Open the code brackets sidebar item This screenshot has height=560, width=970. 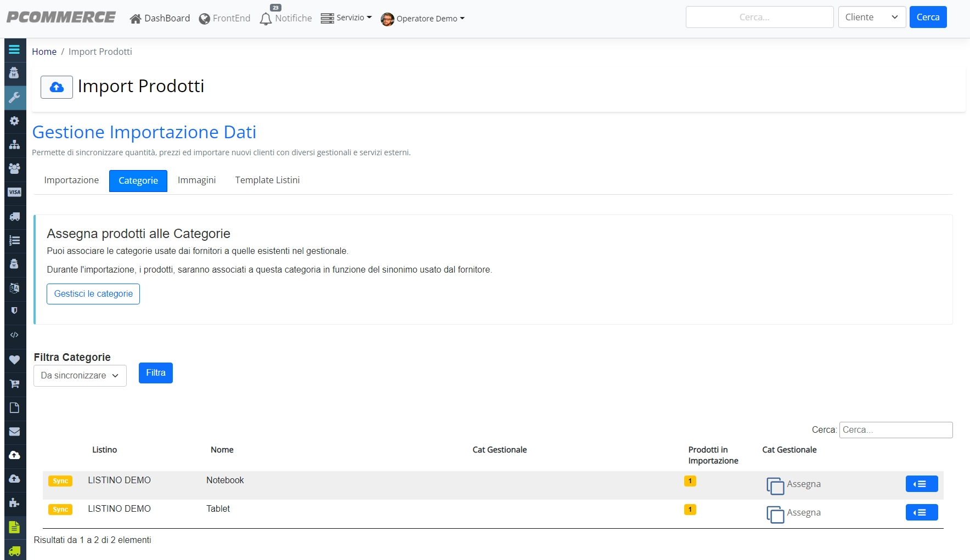coord(14,335)
